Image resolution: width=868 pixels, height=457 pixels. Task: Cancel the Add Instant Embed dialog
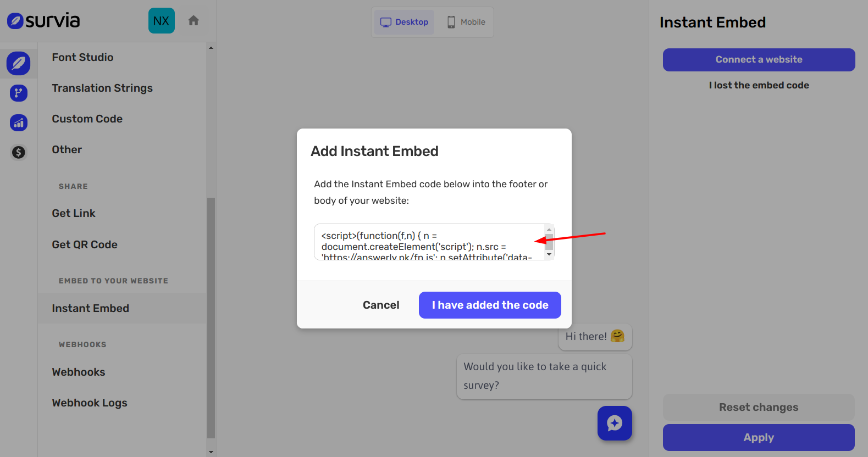coord(381,305)
